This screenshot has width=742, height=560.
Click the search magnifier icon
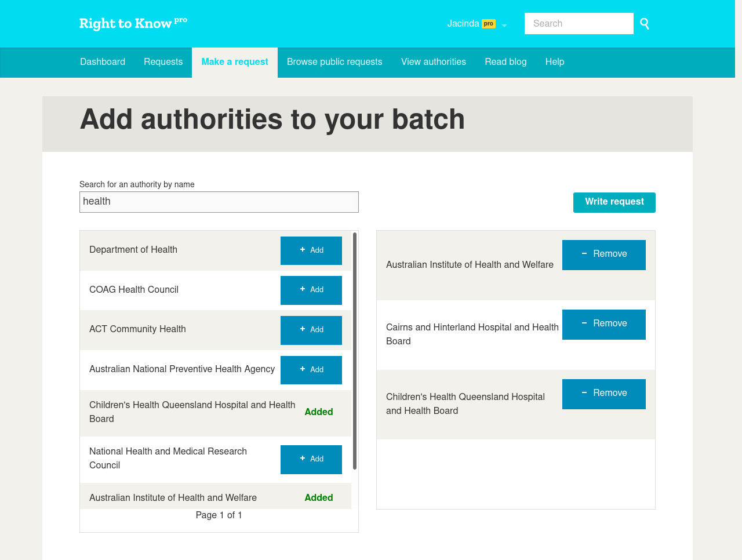645,24
